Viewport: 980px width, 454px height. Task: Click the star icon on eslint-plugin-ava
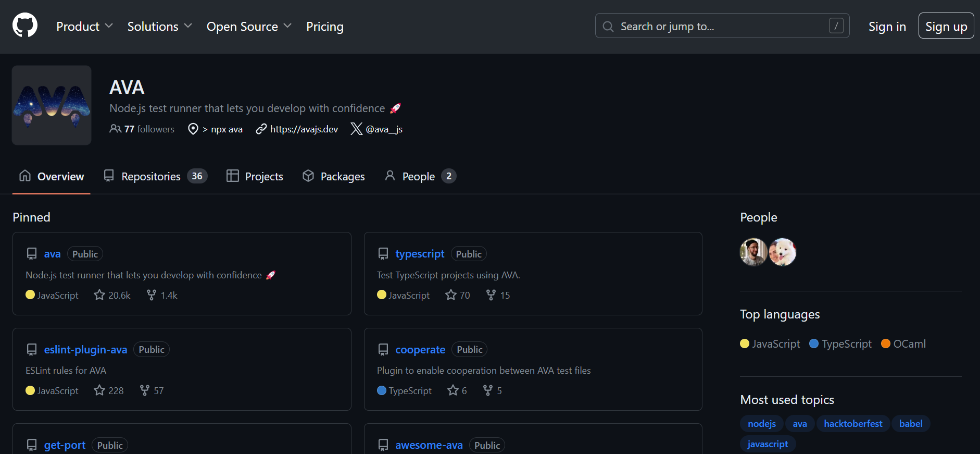click(x=99, y=390)
